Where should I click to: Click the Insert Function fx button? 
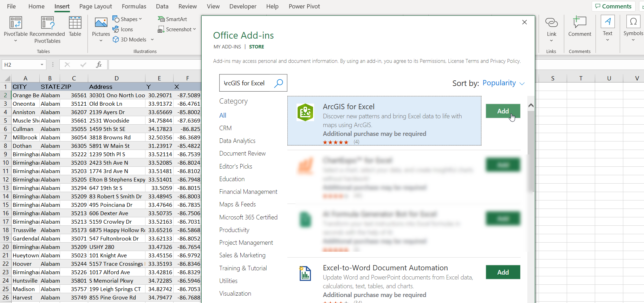click(99, 65)
